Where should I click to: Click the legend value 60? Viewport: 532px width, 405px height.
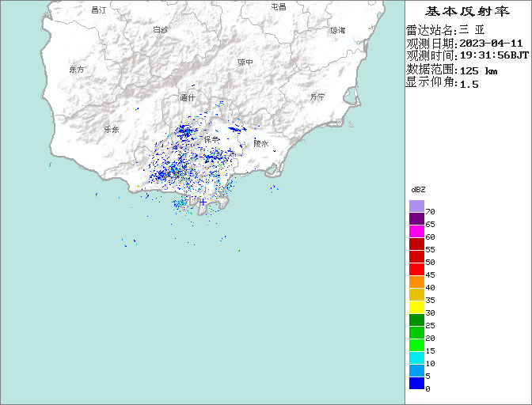point(430,237)
